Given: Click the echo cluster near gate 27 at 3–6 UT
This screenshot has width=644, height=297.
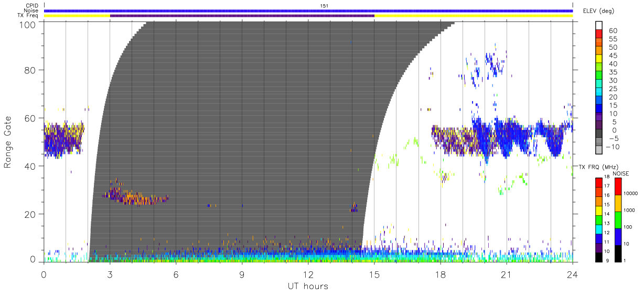Looking at the screenshot, I should coord(136,196).
